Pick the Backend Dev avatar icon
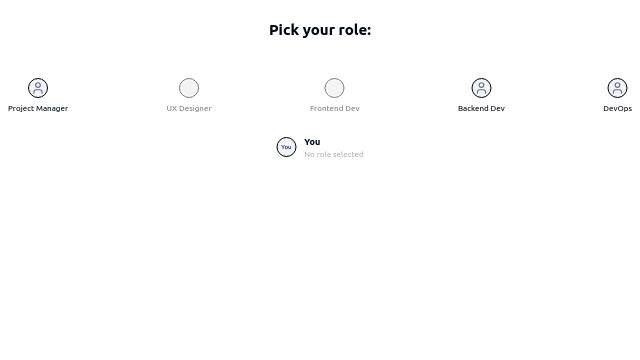 [481, 88]
